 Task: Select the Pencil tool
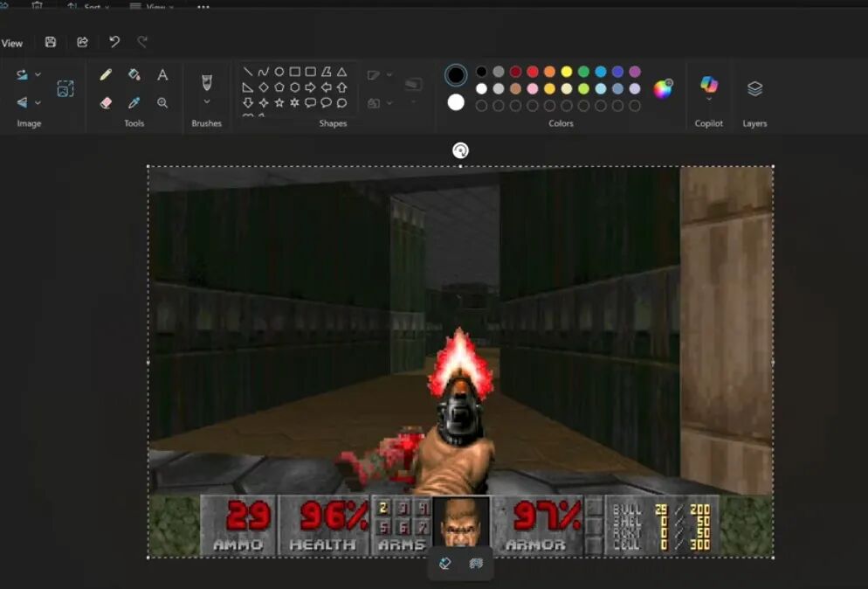106,74
